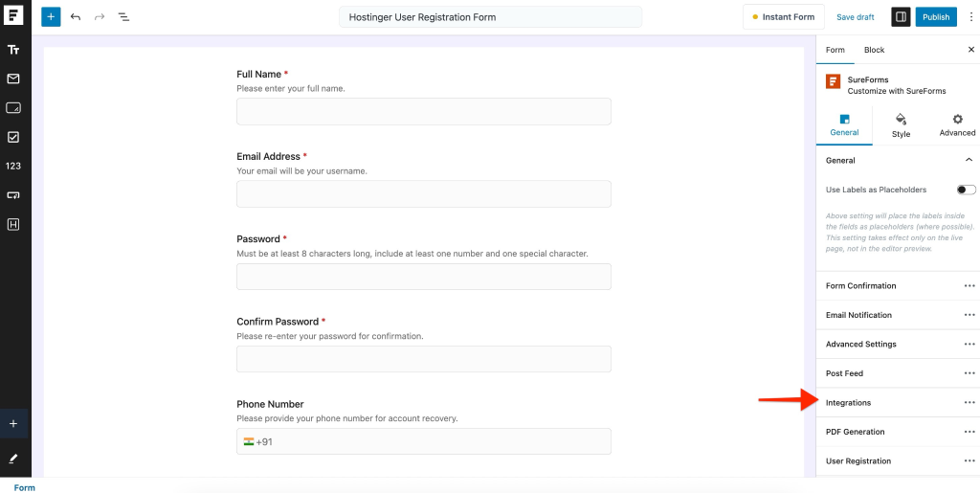Open the document overview list icon
Screen dimensions: 980x493
tap(123, 17)
